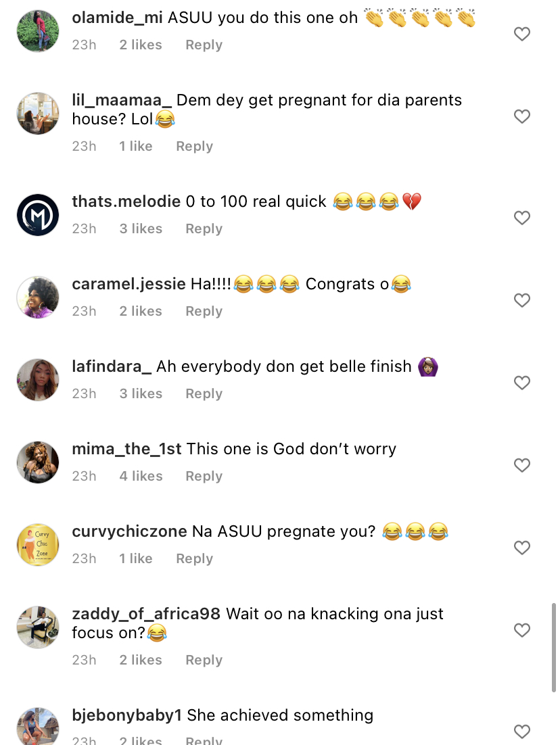Image resolution: width=560 pixels, height=745 pixels.
Task: View the 4 likes on mima_the_1st comment
Action: click(x=141, y=476)
